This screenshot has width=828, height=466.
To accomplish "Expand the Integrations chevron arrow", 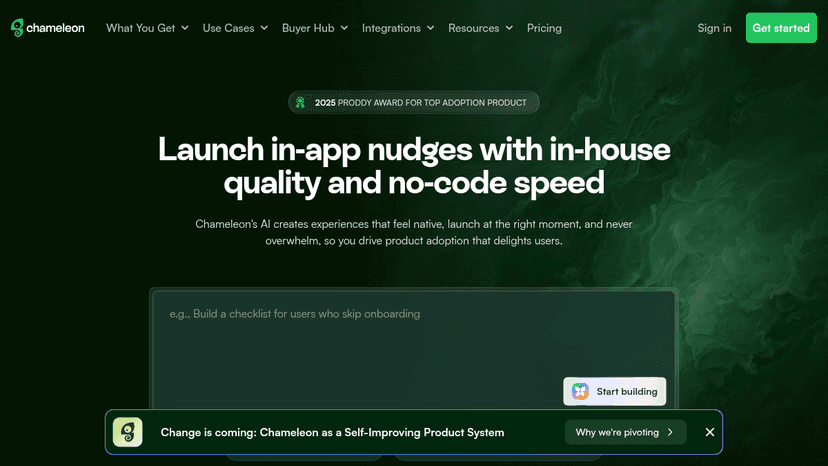I will pyautogui.click(x=430, y=28).
